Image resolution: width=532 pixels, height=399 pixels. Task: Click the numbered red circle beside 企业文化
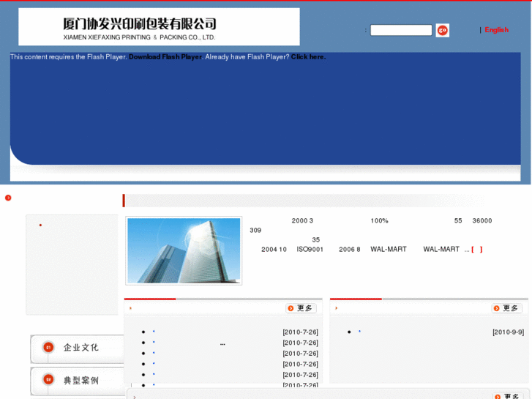(x=48, y=347)
